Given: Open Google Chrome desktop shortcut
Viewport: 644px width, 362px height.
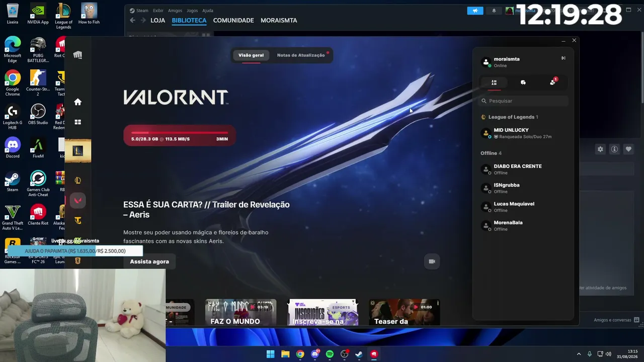Looking at the screenshot, I should [x=13, y=83].
